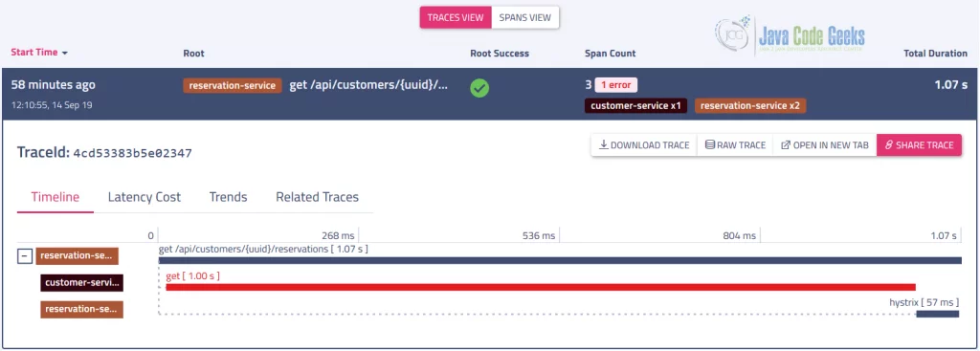Select child reservation-se... span label beside hystrix bar

pos(82,309)
